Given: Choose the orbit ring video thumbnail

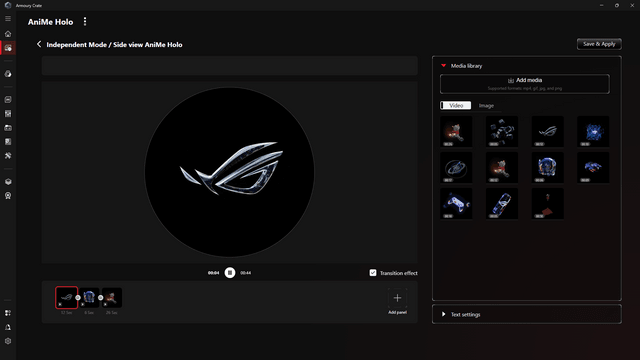Looking at the screenshot, I should (x=456, y=167).
